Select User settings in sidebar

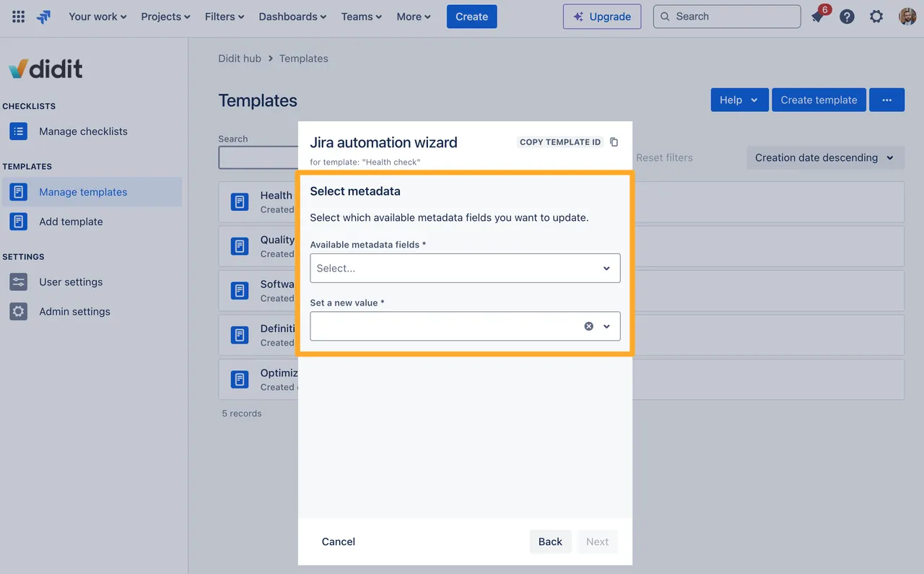(91, 282)
